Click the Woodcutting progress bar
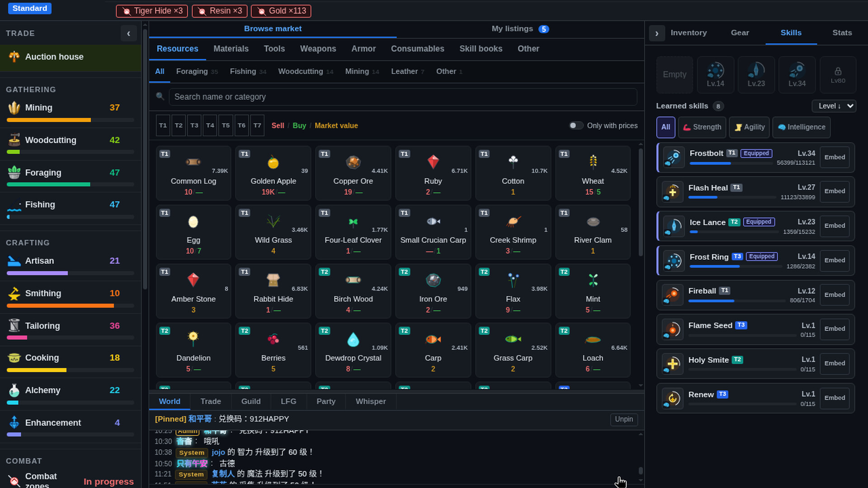Viewport: 868px width, 488px height. click(x=71, y=152)
